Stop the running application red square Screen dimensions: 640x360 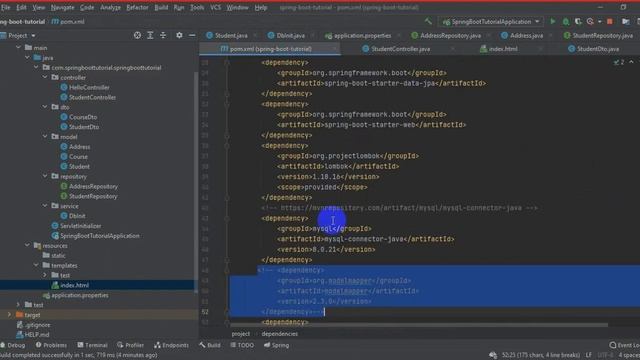[x=610, y=22]
